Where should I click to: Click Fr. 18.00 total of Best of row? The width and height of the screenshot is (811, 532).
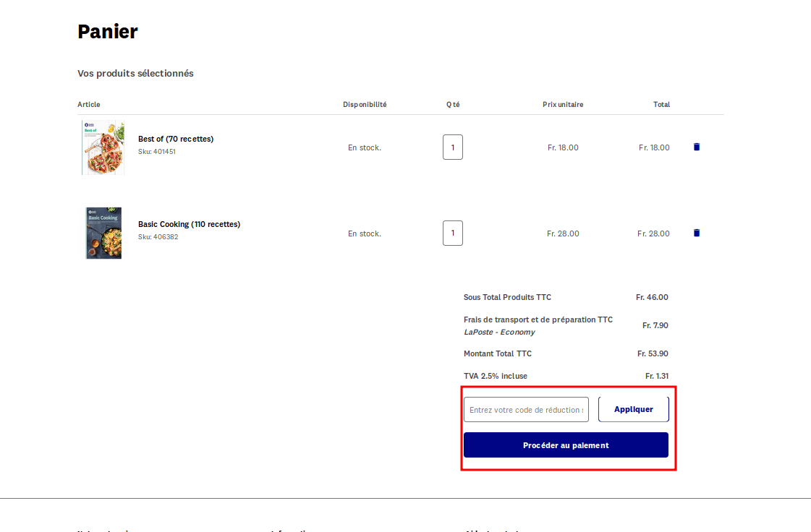(x=654, y=147)
